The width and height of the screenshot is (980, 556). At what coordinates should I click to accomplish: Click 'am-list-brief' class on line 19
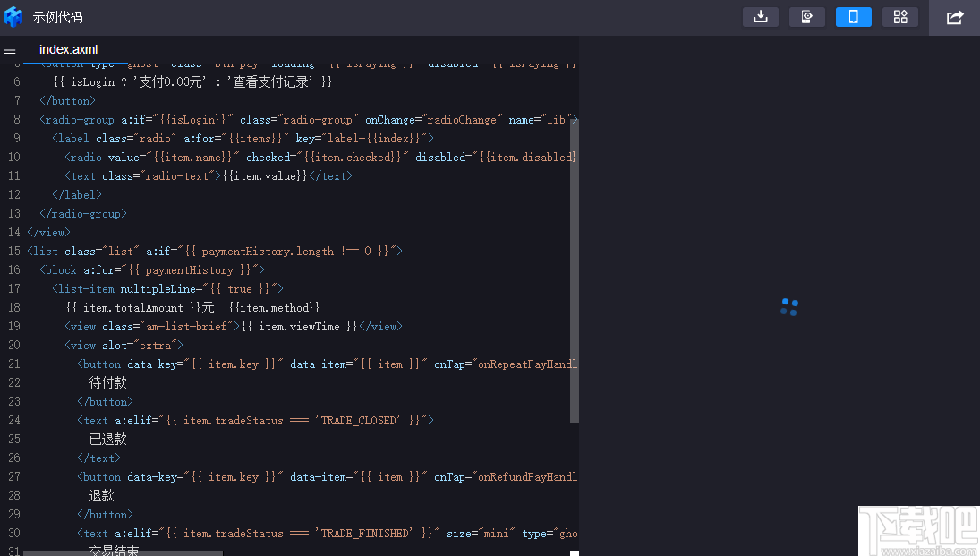[186, 327]
